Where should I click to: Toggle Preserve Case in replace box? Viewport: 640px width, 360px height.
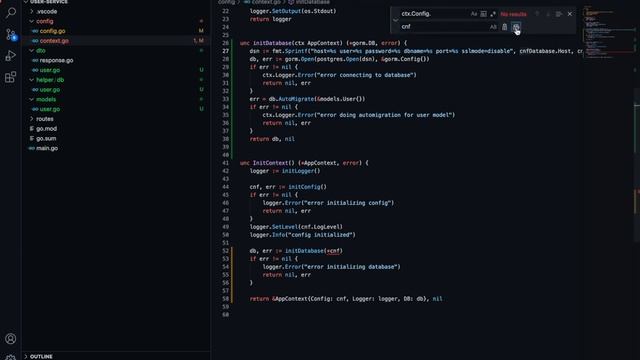493,27
